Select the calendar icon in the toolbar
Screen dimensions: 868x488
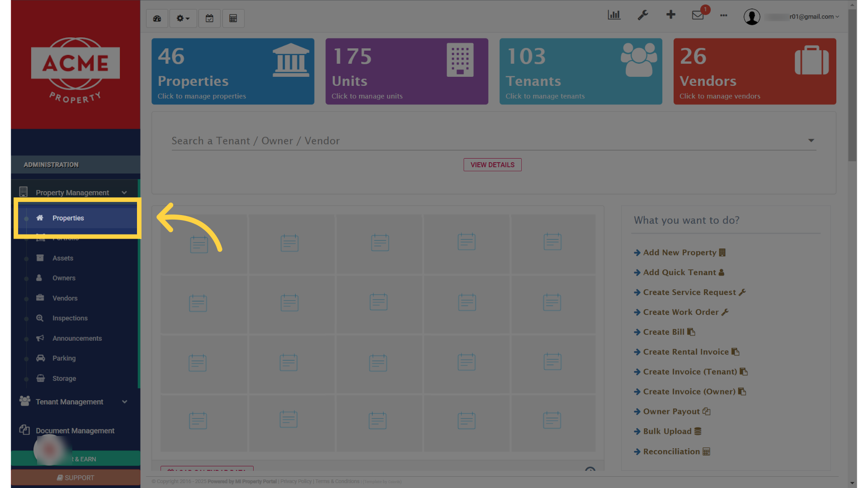209,18
